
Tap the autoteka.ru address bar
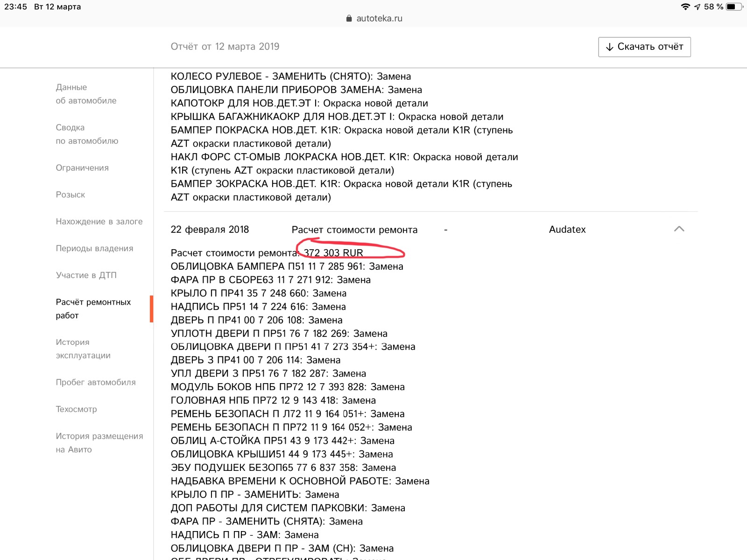(379, 19)
